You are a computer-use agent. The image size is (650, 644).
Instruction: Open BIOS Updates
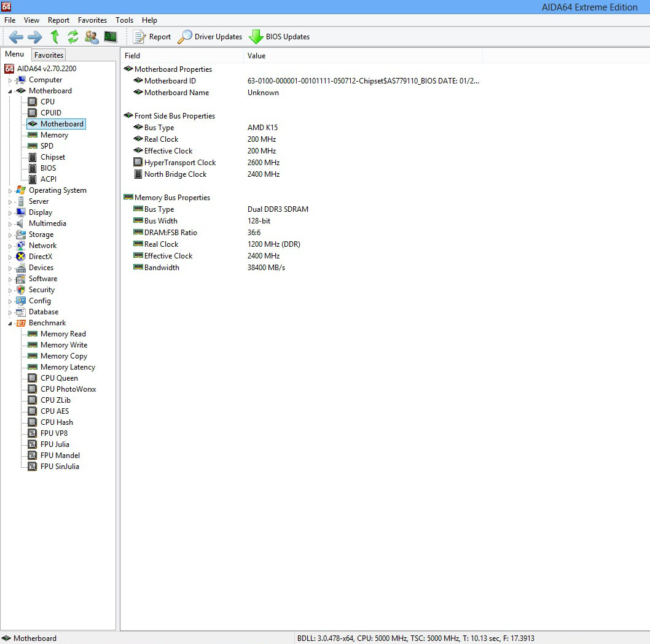tap(280, 37)
